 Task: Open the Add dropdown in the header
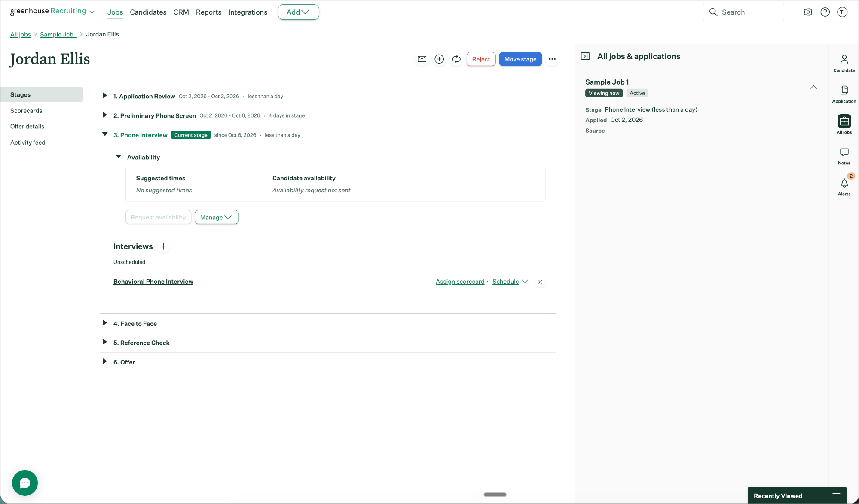(x=298, y=12)
